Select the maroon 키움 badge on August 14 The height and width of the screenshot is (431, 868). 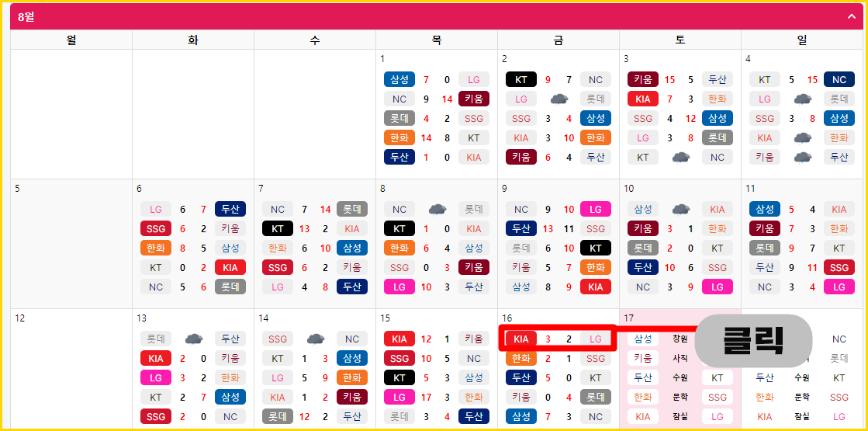point(352,397)
